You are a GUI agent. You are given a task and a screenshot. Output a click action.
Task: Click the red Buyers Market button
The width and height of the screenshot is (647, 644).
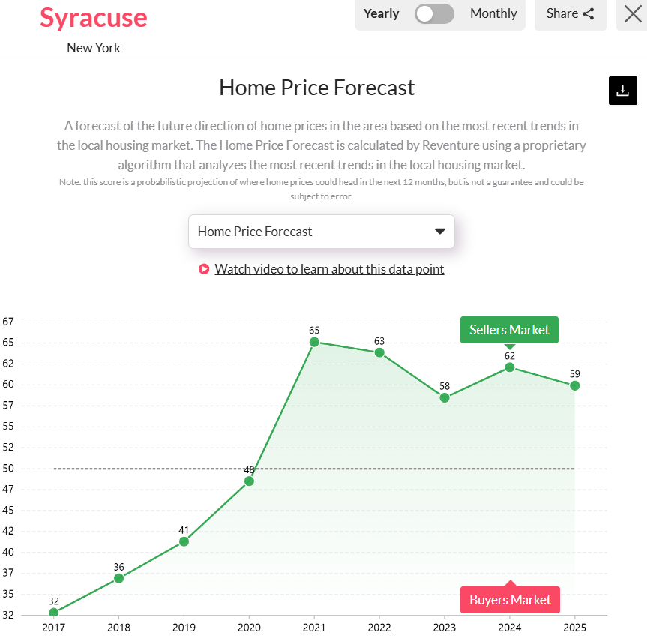pos(510,599)
